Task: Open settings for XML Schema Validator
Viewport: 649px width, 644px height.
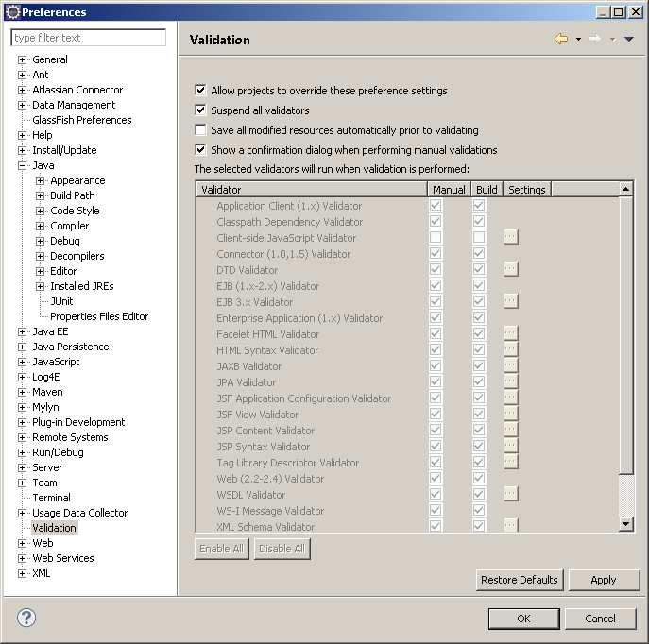Action: point(511,525)
